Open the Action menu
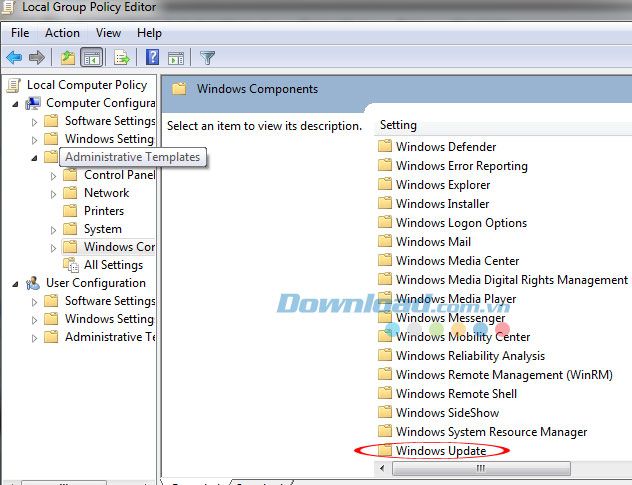The image size is (632, 485). 62,33
